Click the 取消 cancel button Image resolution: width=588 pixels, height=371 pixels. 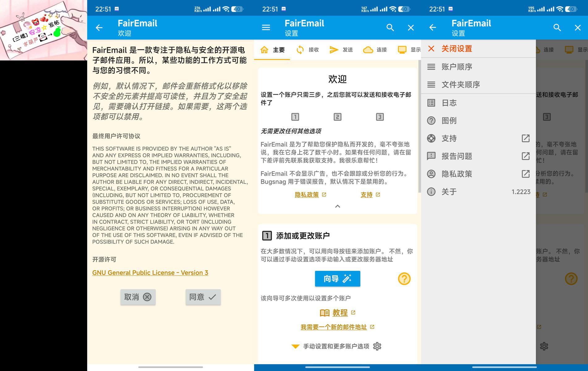tap(138, 297)
